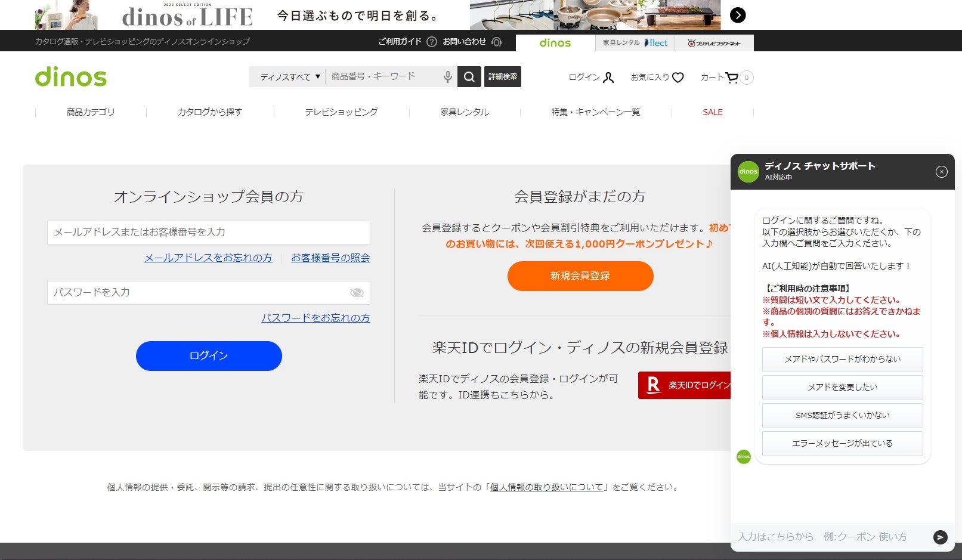Switch to the dinos site tab

click(555, 43)
